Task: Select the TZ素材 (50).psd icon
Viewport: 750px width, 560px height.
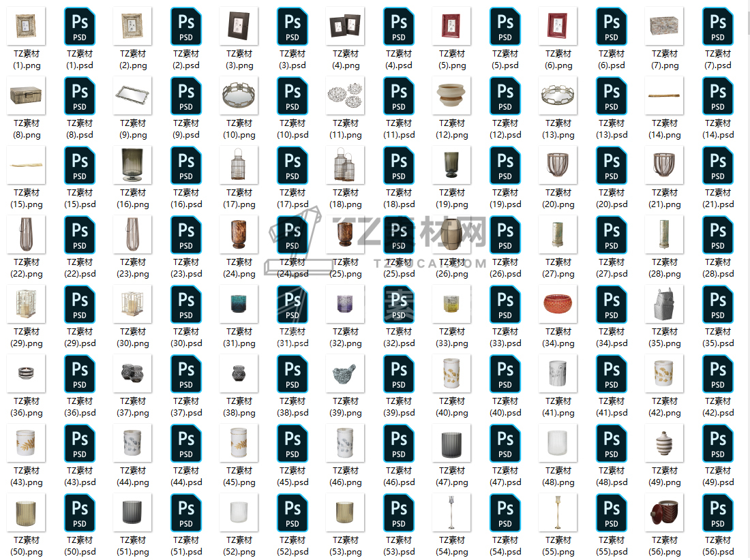Action: tap(80, 513)
